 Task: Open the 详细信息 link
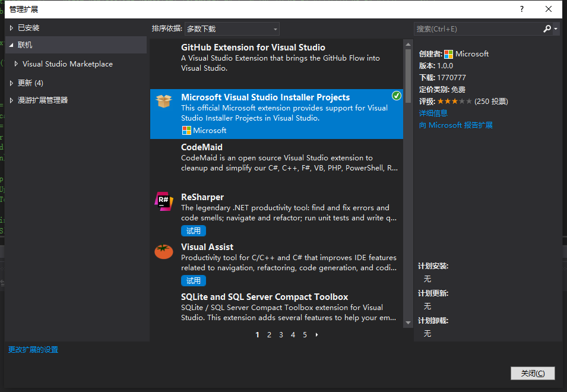433,113
